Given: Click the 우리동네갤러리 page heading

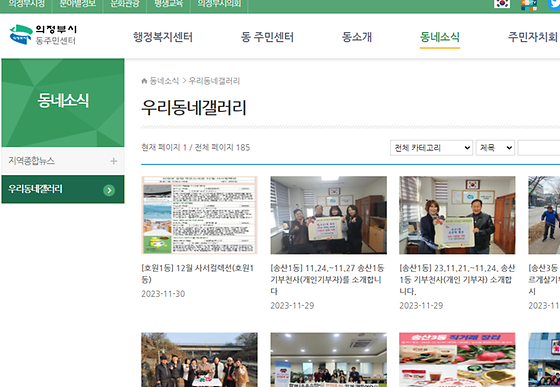Looking at the screenshot, I should (x=194, y=107).
